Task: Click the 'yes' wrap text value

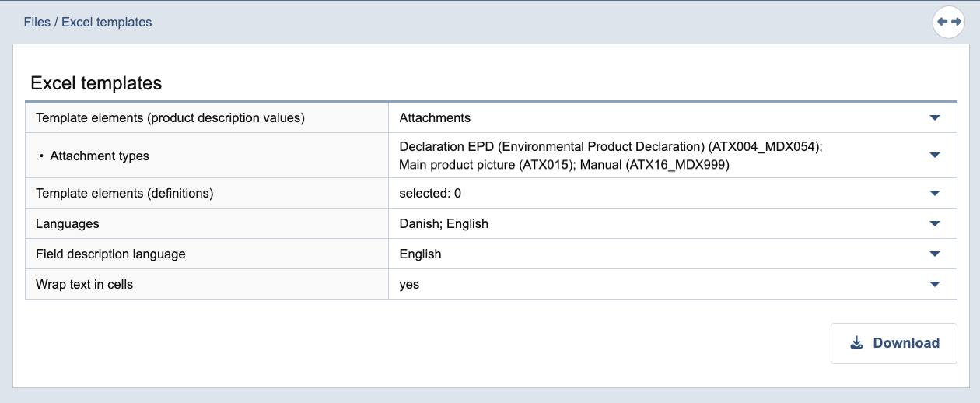Action: 409,285
